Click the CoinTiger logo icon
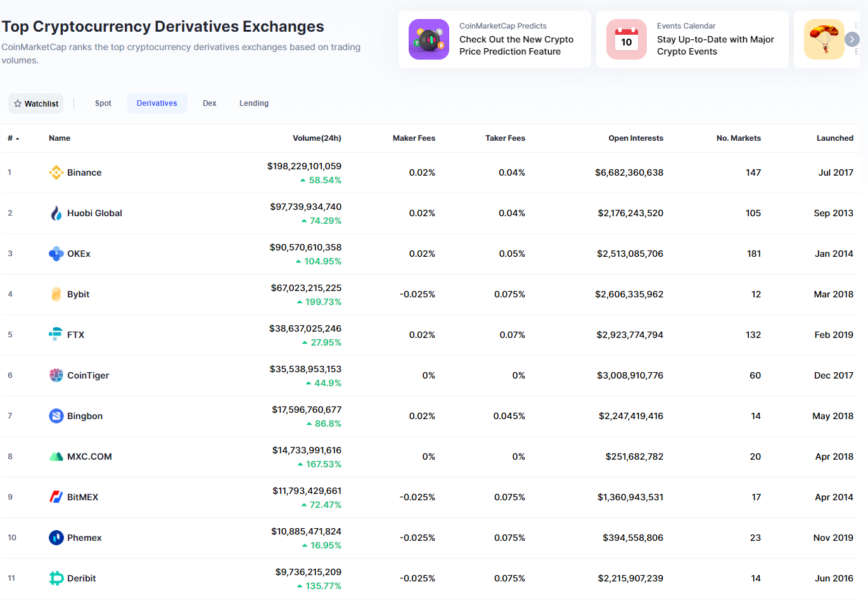This screenshot has height=603, width=868. click(x=56, y=375)
